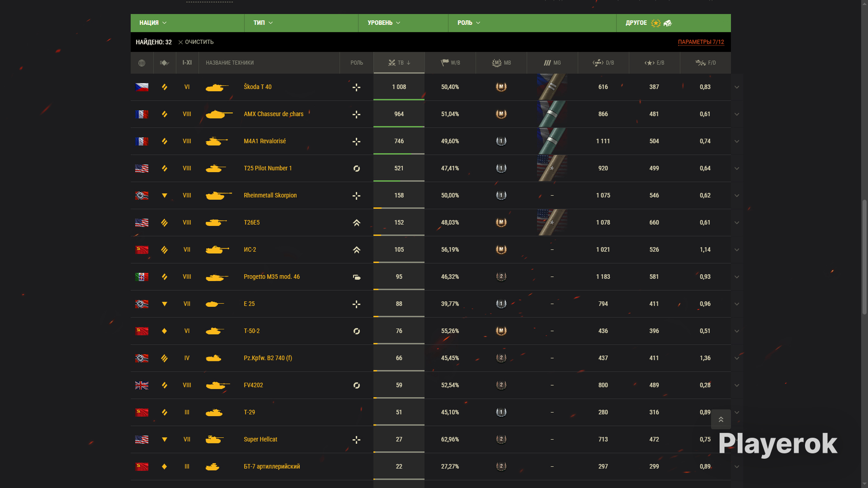Sort by the I-XI tier column
Viewport: 868px width, 488px height.
187,63
